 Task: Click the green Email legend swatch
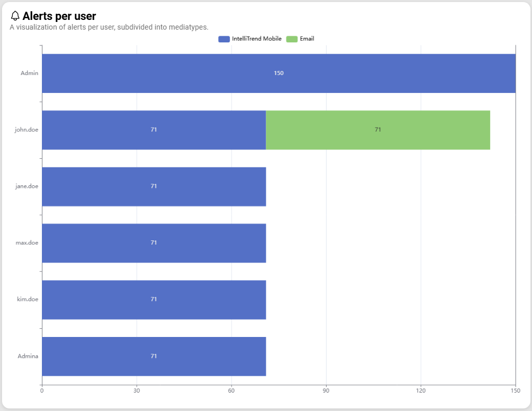pyautogui.click(x=291, y=39)
